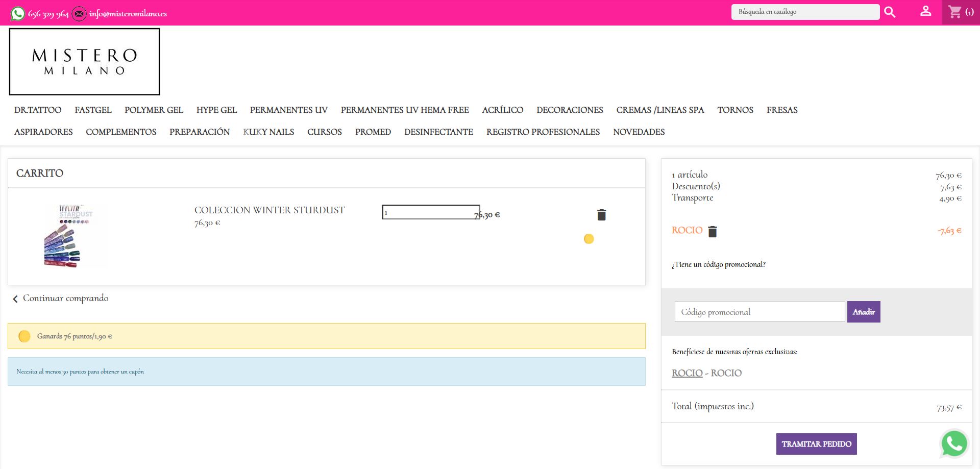Image resolution: width=980 pixels, height=469 pixels.
Task: Click the WhatsApp icon beside the phone number
Action: click(x=18, y=13)
